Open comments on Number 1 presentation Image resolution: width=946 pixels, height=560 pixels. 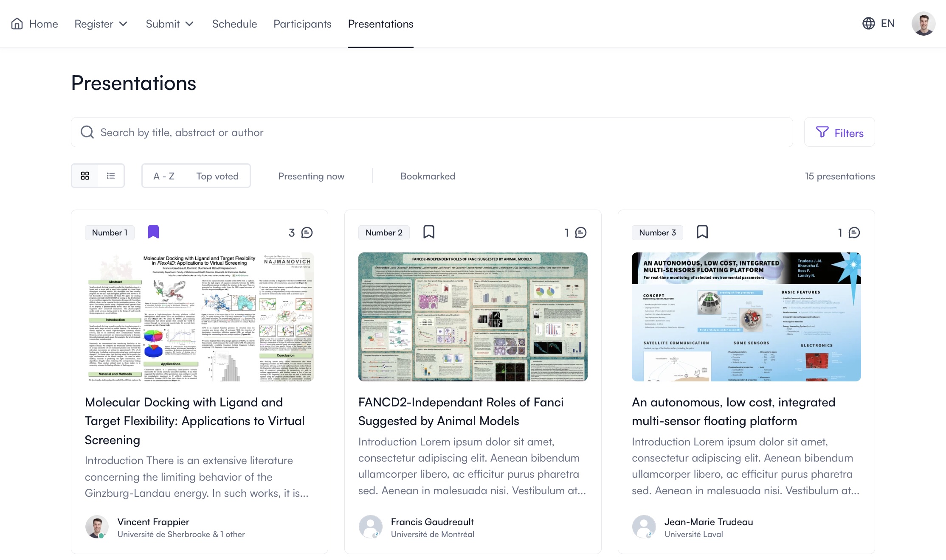(307, 232)
